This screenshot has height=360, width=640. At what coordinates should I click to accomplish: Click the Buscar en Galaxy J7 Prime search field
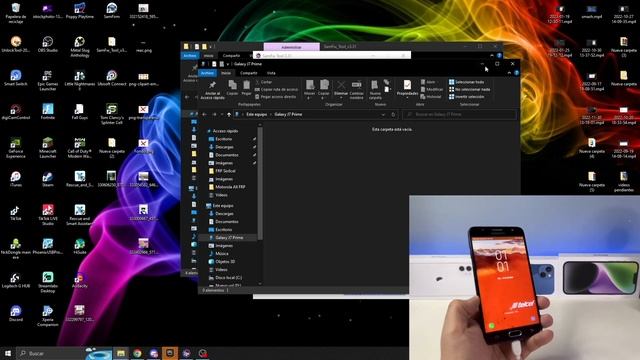459,115
